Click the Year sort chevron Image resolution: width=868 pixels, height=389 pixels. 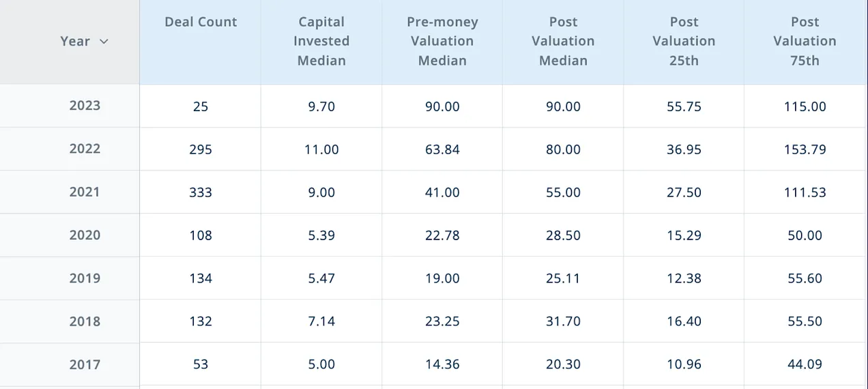[104, 42]
